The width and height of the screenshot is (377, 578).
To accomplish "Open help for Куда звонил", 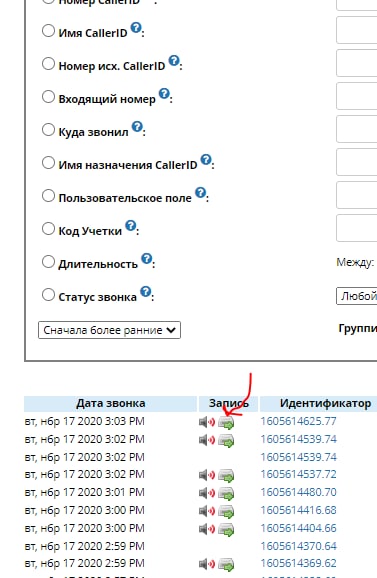I will pyautogui.click(x=137, y=126).
